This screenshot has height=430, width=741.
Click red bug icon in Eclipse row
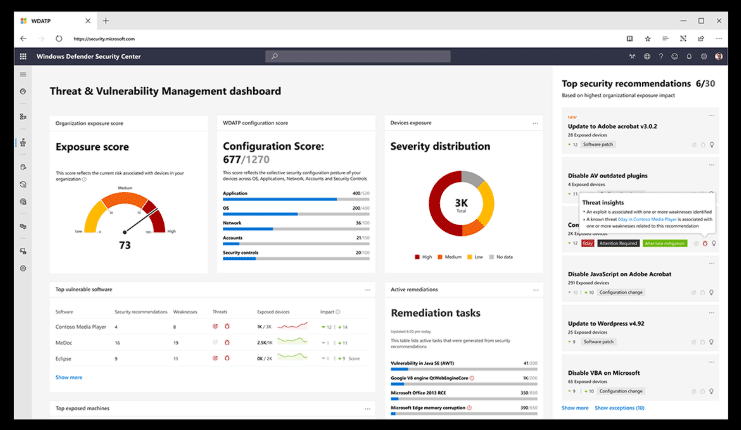tap(227, 358)
